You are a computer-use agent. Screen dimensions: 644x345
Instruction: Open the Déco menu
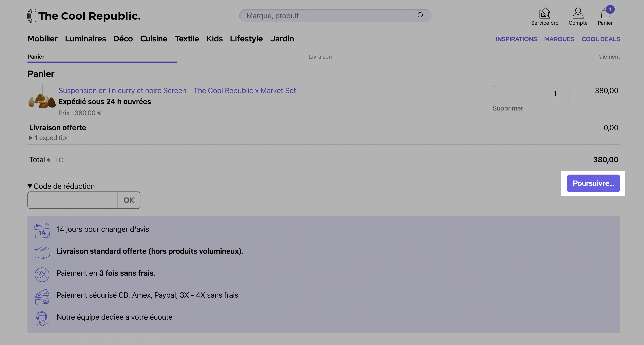coord(123,39)
